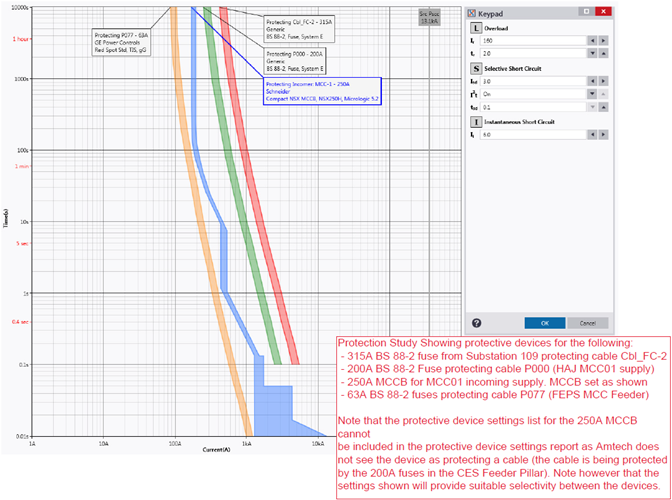Decrease the Isd short circuit value
Viewport: 672px width, 500px height.
[x=591, y=80]
